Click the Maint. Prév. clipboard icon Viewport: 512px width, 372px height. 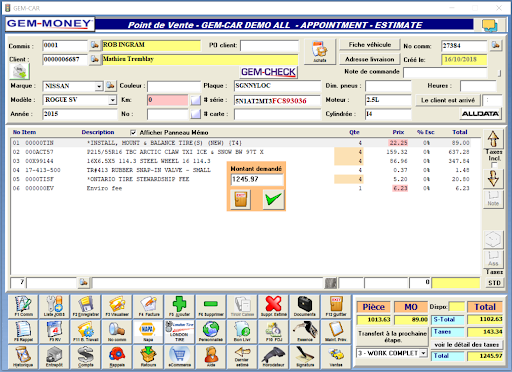(336, 331)
